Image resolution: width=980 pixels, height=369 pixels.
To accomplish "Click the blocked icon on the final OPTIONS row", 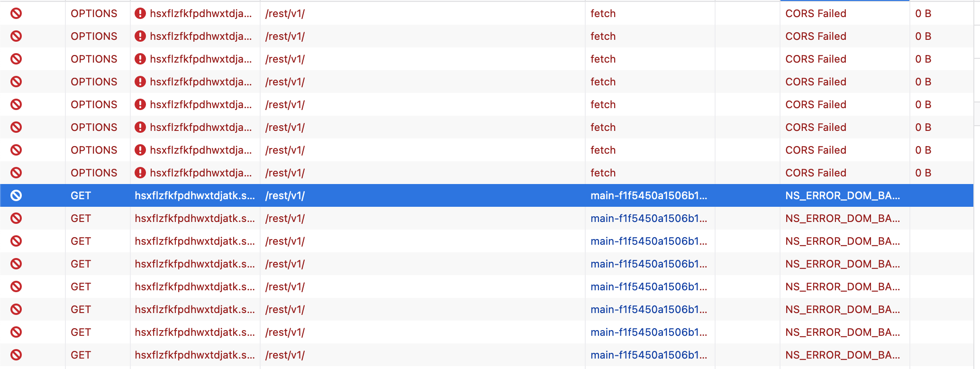I will click(17, 173).
